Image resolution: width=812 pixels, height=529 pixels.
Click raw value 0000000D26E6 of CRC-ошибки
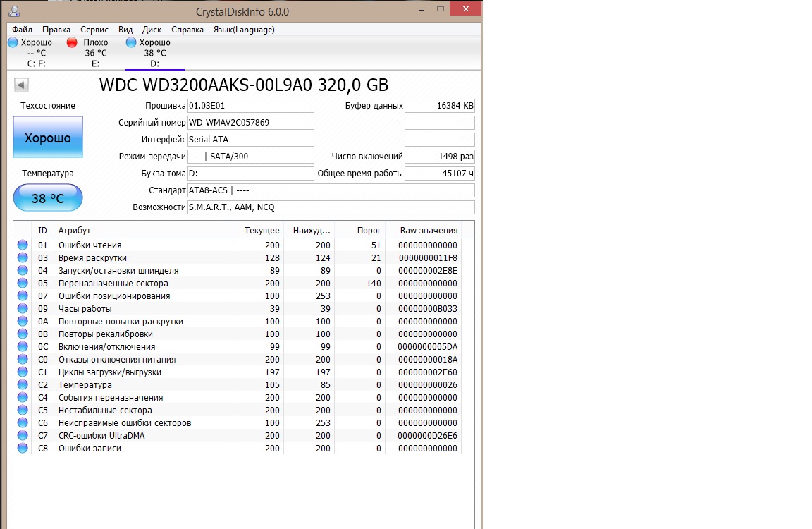pos(427,436)
